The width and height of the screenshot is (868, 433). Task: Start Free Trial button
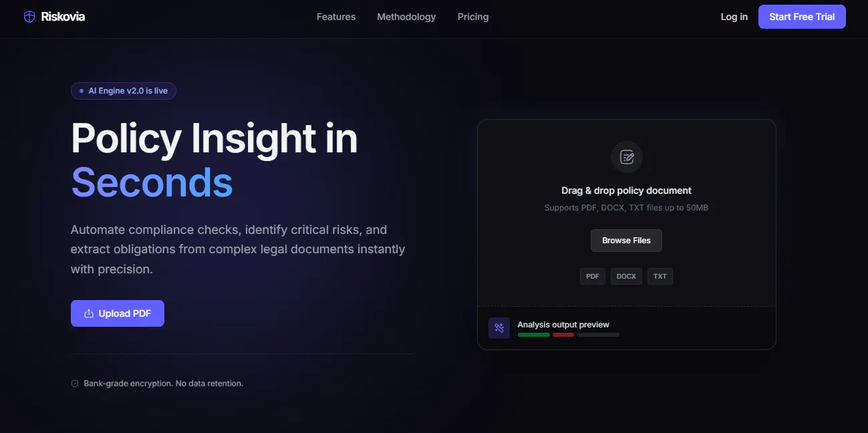click(x=802, y=17)
